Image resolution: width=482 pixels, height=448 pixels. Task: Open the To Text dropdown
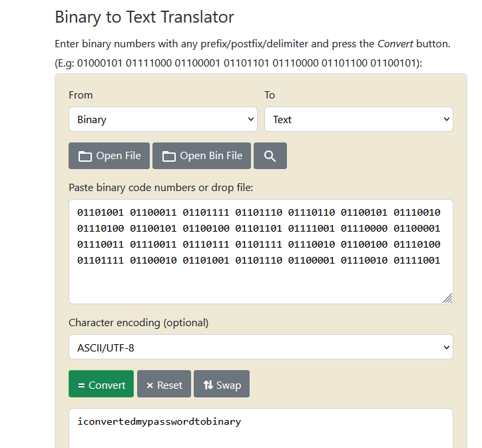pyautogui.click(x=359, y=119)
